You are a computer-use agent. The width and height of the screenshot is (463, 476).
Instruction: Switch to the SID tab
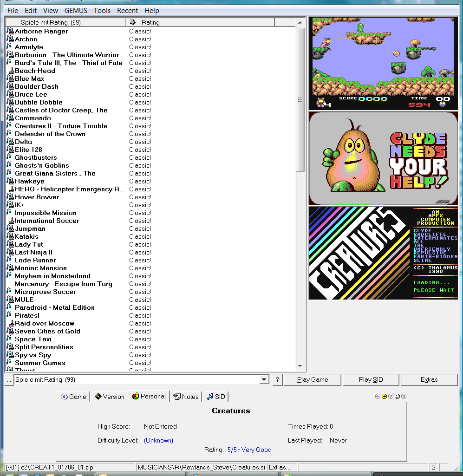click(216, 397)
